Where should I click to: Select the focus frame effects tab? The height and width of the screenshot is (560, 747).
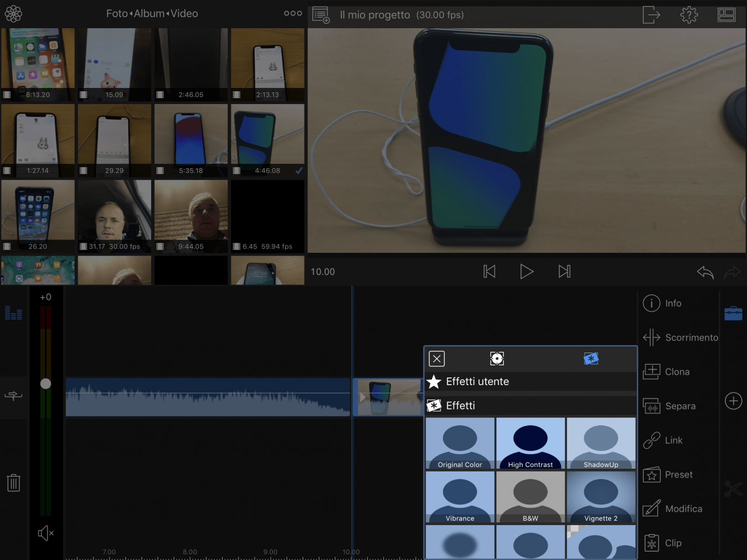point(497,359)
